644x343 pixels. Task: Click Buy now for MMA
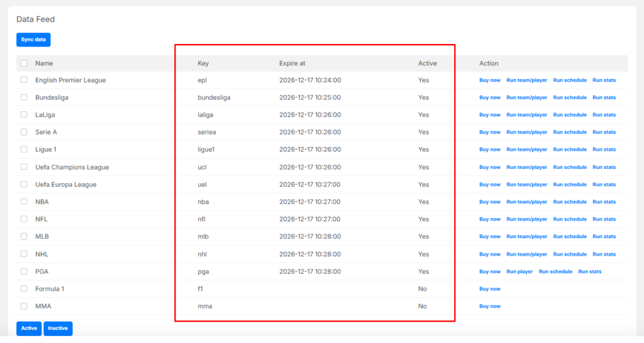pyautogui.click(x=490, y=307)
